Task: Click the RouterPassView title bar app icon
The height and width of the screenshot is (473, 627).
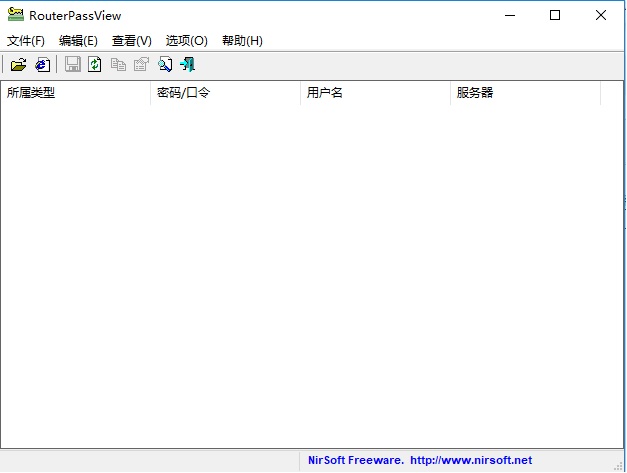Action: (16, 14)
